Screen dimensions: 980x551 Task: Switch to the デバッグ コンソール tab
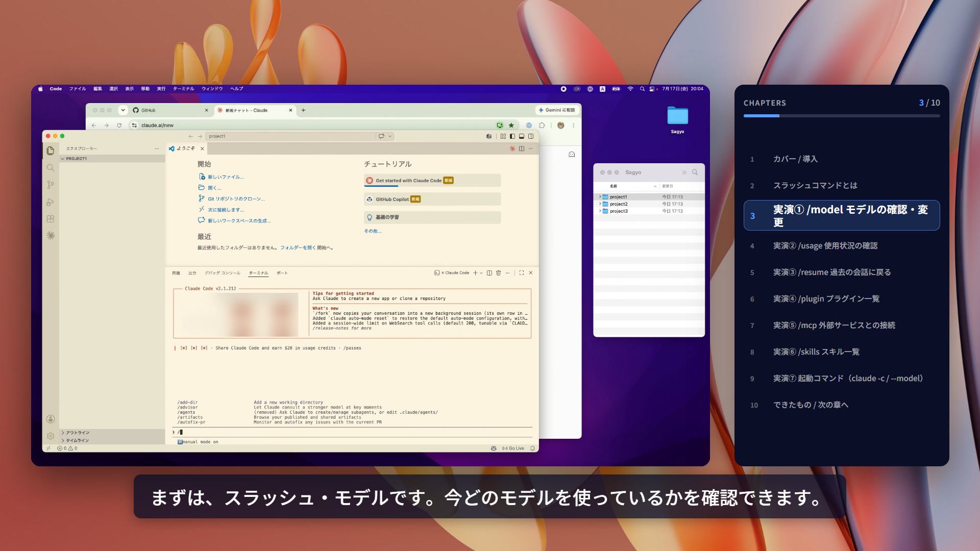223,273
